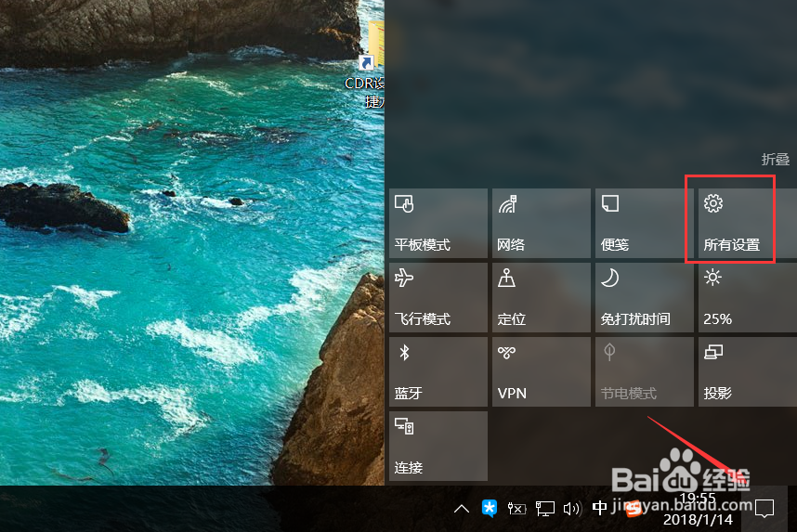Open the taskbar clock showing 2018/1/14

(698, 510)
